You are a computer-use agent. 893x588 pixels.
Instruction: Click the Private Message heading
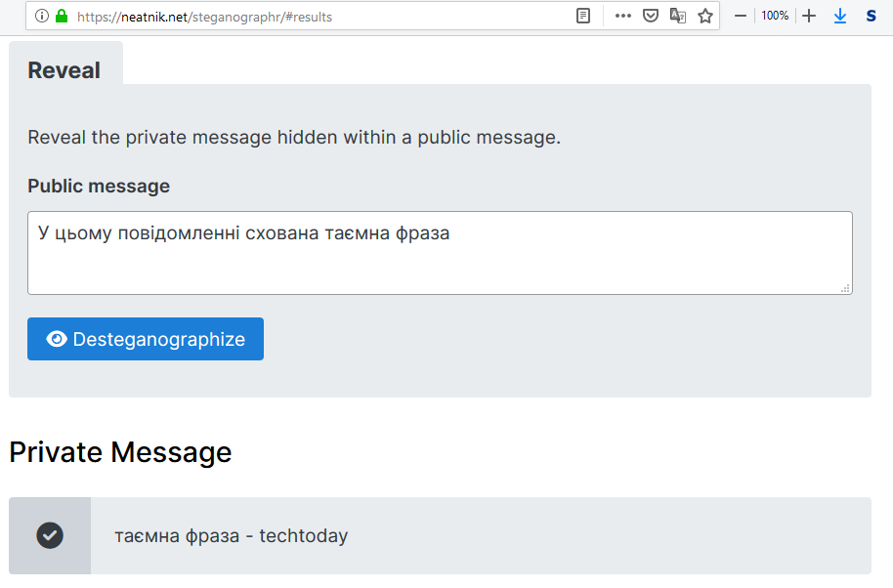[x=120, y=452]
